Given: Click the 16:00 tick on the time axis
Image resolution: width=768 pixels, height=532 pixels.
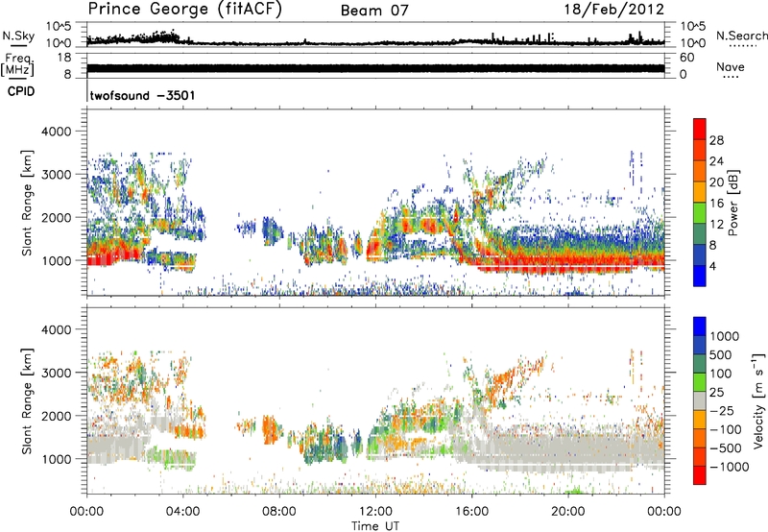Looking at the screenshot, I should click(471, 512).
